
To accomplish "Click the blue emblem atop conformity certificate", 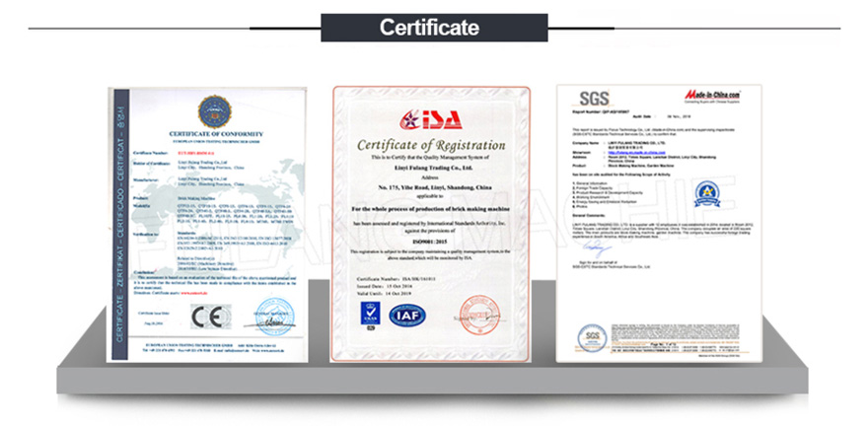I will (214, 111).
